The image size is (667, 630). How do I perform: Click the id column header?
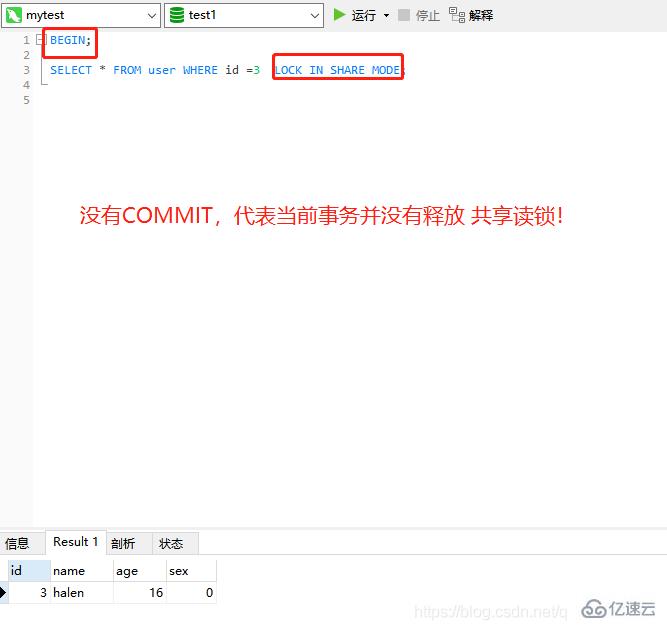[29, 570]
